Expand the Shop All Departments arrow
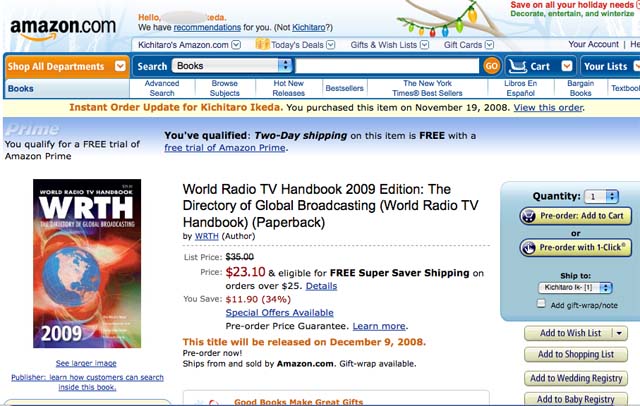The image size is (640, 406). point(120,66)
